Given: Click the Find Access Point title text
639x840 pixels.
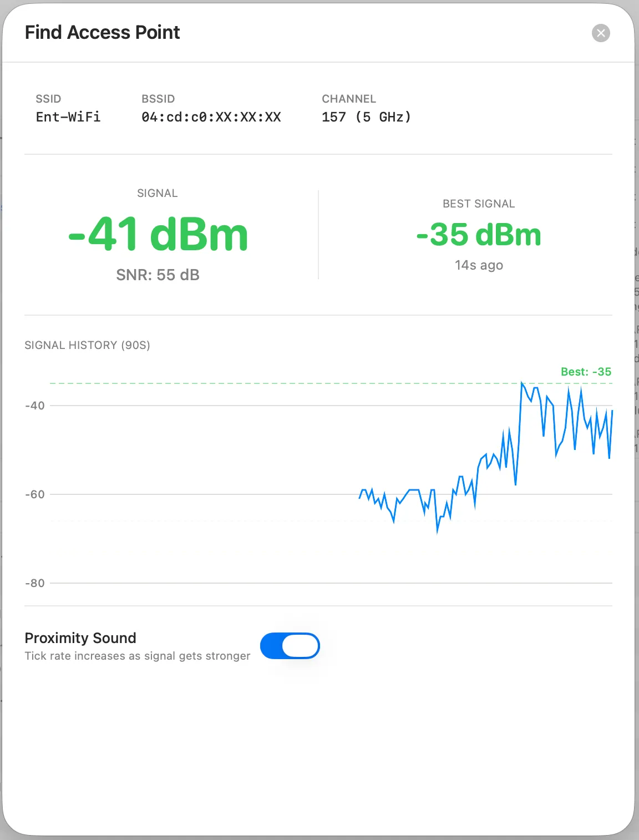Looking at the screenshot, I should point(102,33).
